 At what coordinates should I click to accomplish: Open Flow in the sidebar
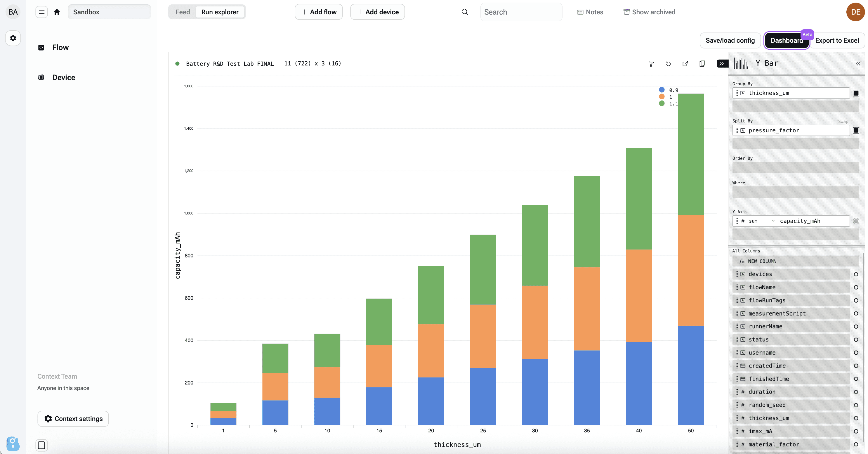point(60,48)
